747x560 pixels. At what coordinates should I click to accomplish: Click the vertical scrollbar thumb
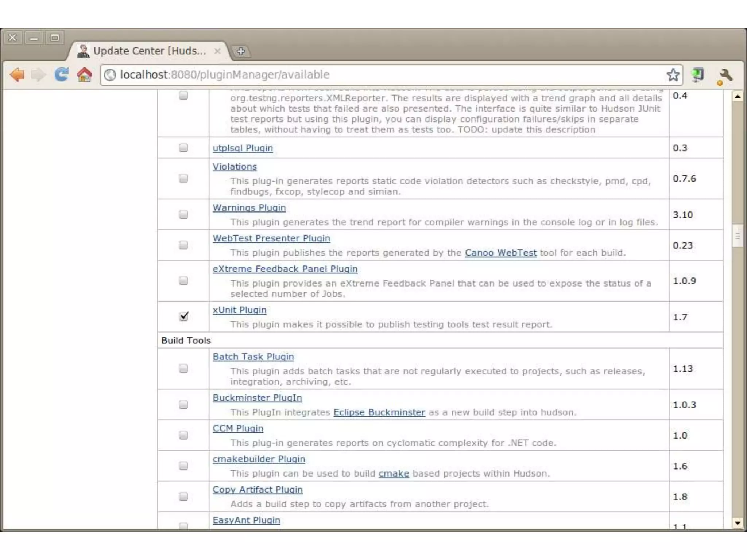(x=738, y=236)
